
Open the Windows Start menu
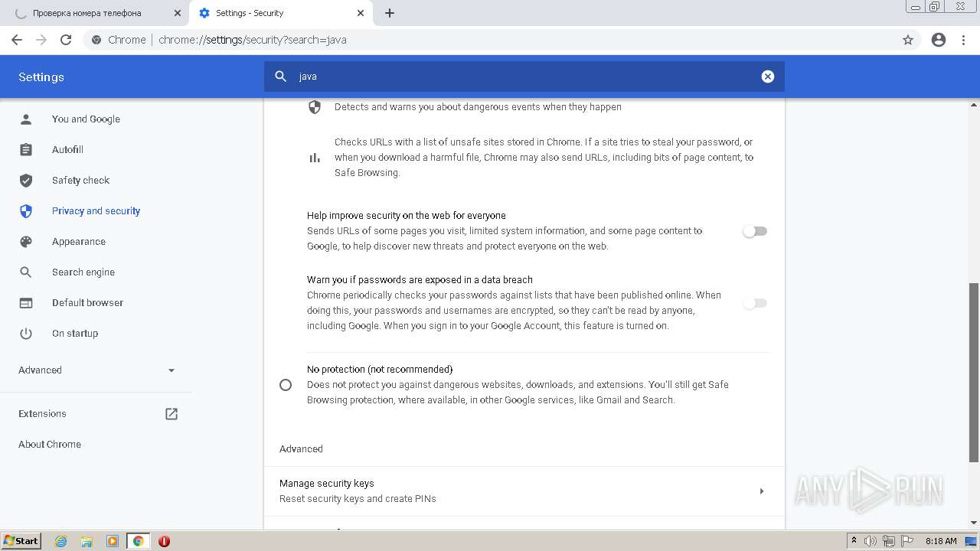(x=21, y=541)
